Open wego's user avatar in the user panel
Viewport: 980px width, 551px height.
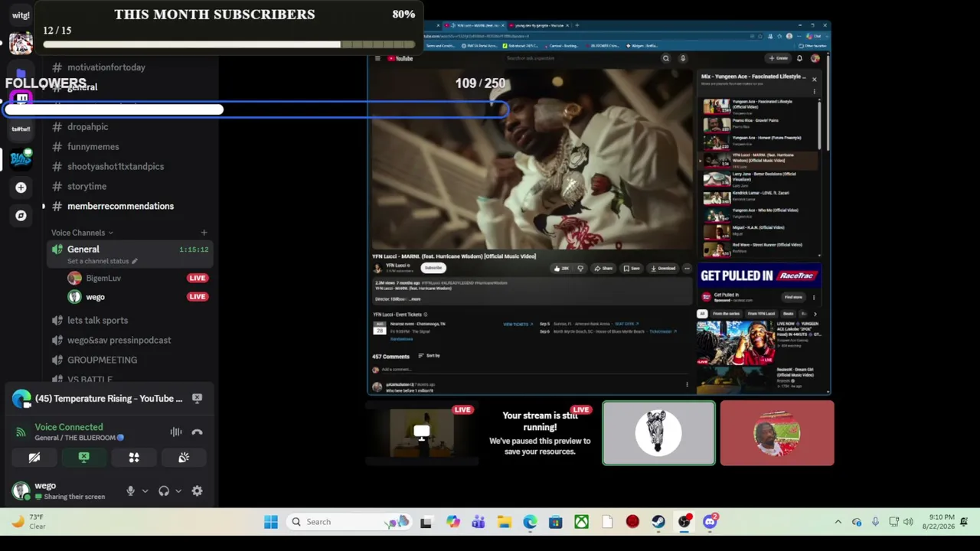pyautogui.click(x=21, y=491)
